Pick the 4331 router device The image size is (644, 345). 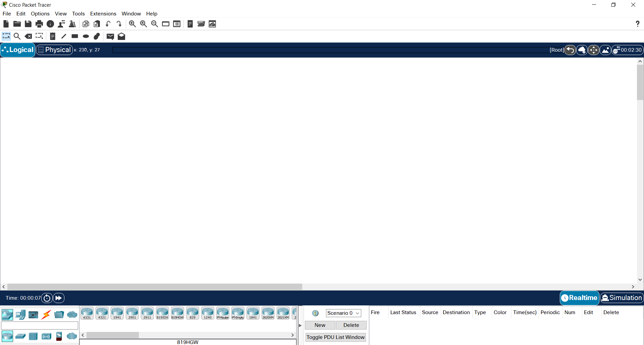coord(87,313)
